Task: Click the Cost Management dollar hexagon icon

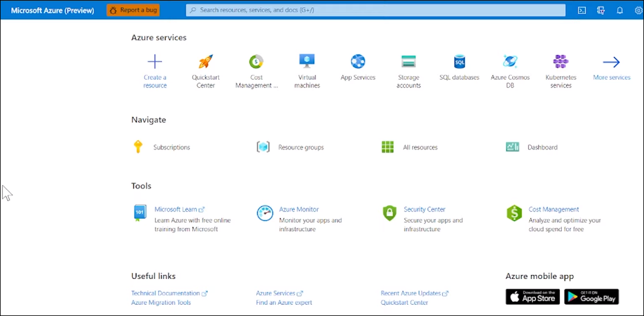Action: pyautogui.click(x=514, y=213)
